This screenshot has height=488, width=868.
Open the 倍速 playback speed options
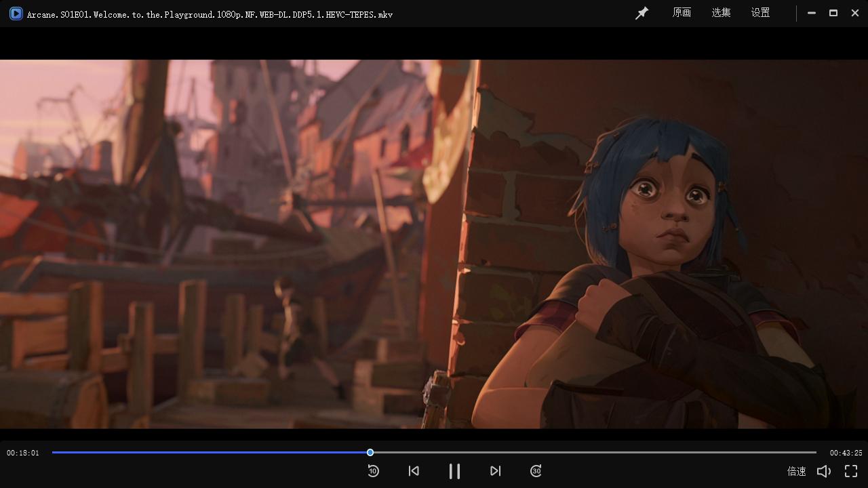[796, 471]
